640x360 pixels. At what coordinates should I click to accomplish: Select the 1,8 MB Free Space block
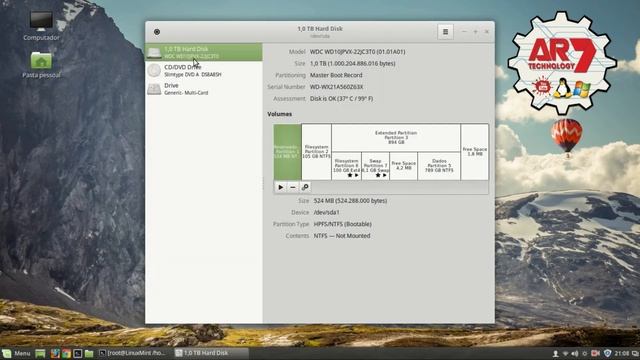pyautogui.click(x=475, y=152)
